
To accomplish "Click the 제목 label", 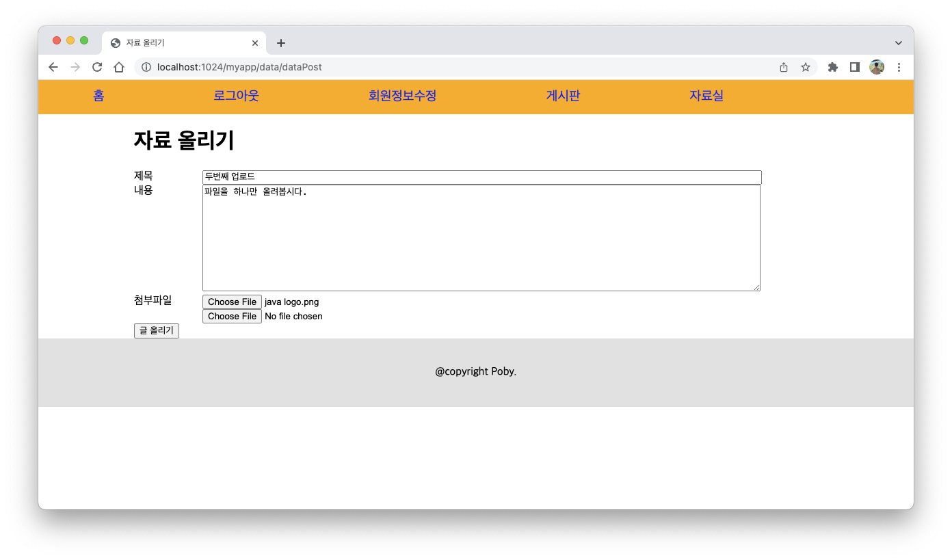I will (144, 176).
